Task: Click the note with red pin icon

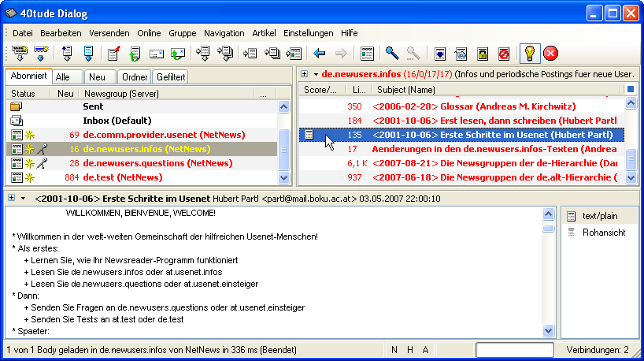Action: (113, 54)
